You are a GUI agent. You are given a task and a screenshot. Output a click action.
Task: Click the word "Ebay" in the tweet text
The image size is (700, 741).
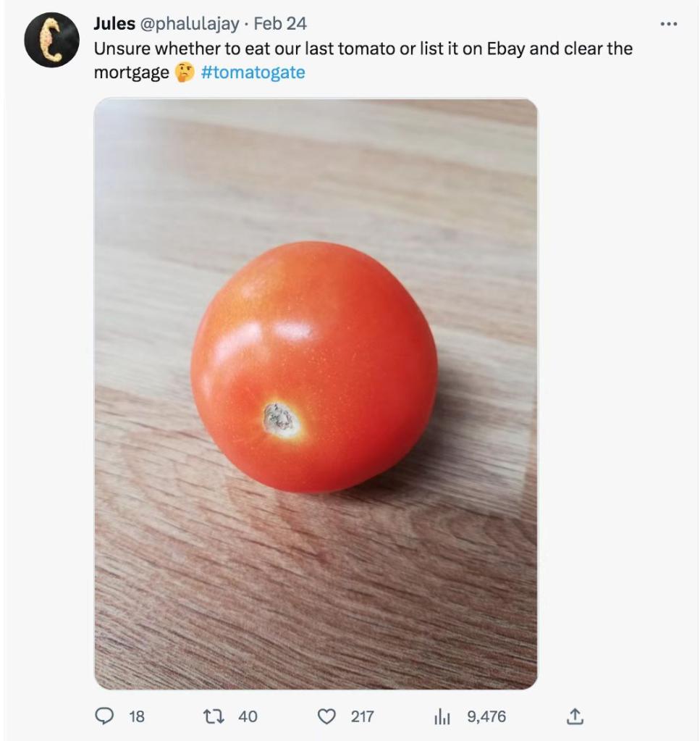coord(505,49)
